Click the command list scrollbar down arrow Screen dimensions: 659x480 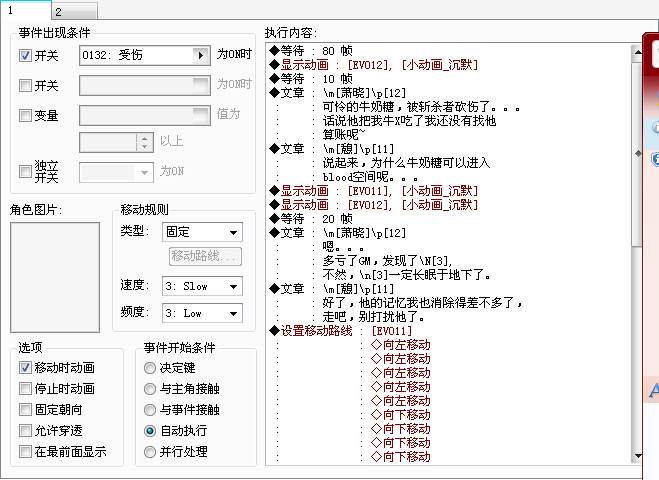pyautogui.click(x=638, y=456)
